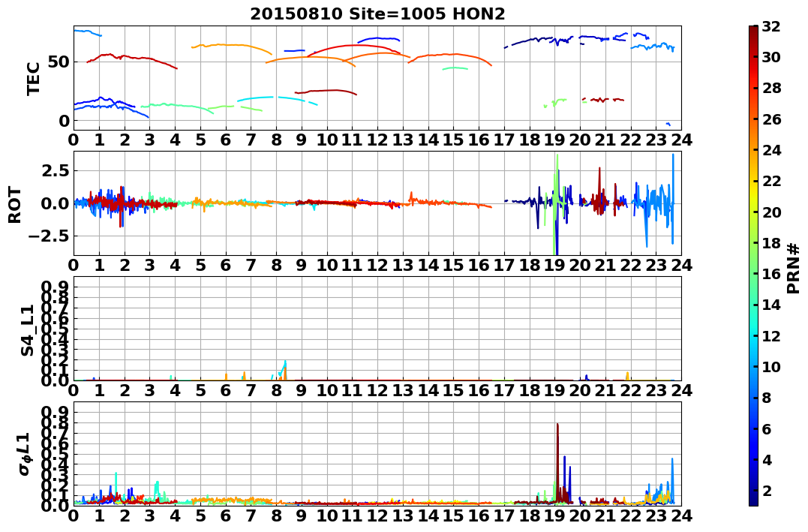Select colorbar tick label 8
This screenshot has width=808, height=532.
tap(767, 397)
